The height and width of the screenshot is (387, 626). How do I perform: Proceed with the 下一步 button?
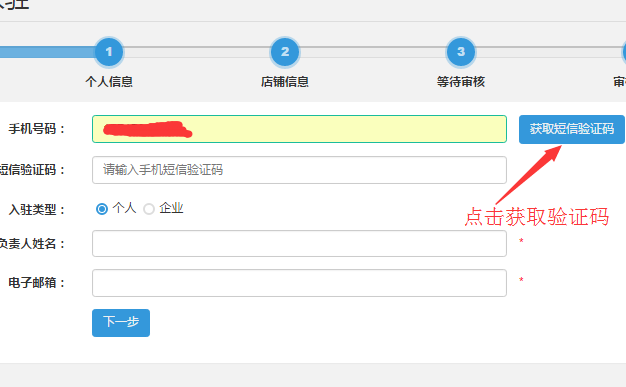(x=121, y=323)
